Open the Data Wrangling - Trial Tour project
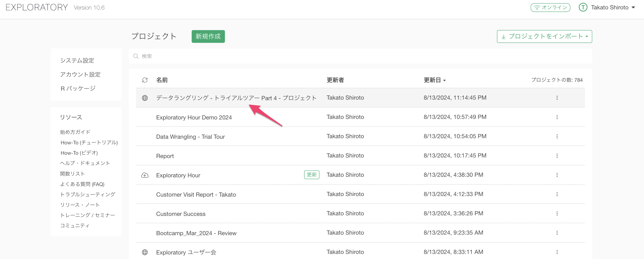644x259 pixels. tap(190, 137)
